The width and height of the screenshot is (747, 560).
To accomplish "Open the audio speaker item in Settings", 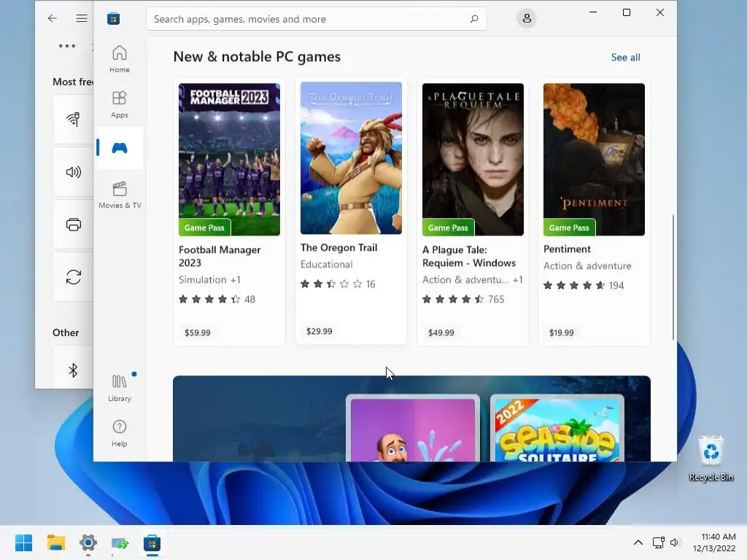I will (x=74, y=172).
